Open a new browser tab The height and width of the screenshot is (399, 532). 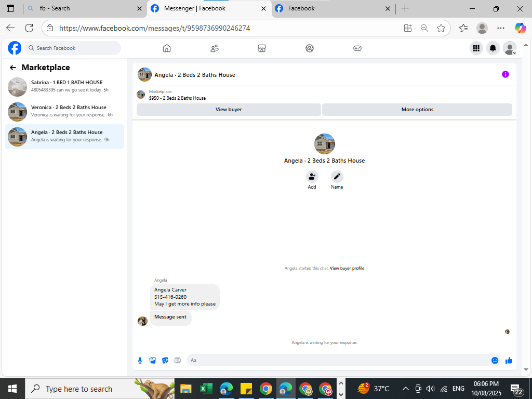(x=405, y=8)
